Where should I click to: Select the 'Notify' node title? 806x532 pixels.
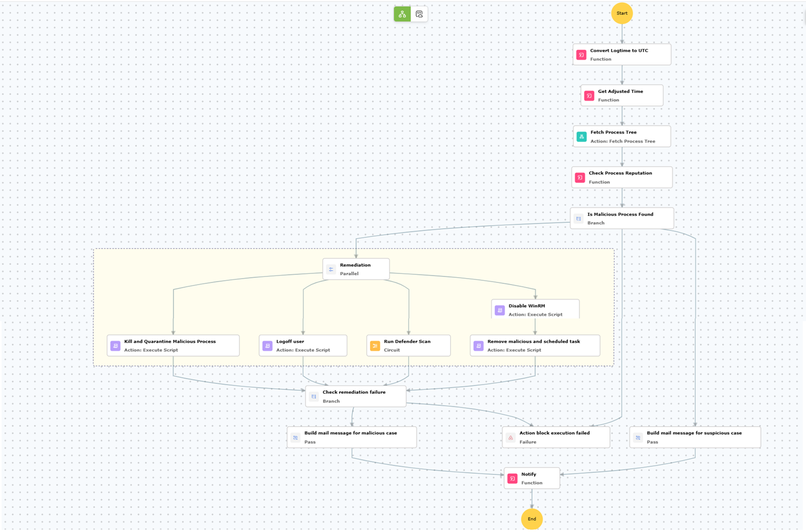(x=529, y=474)
